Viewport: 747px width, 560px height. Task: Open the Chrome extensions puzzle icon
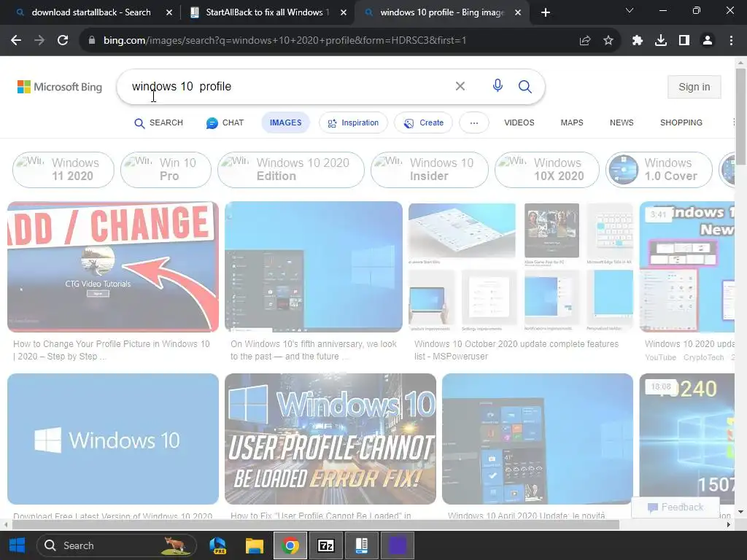pyautogui.click(x=638, y=41)
